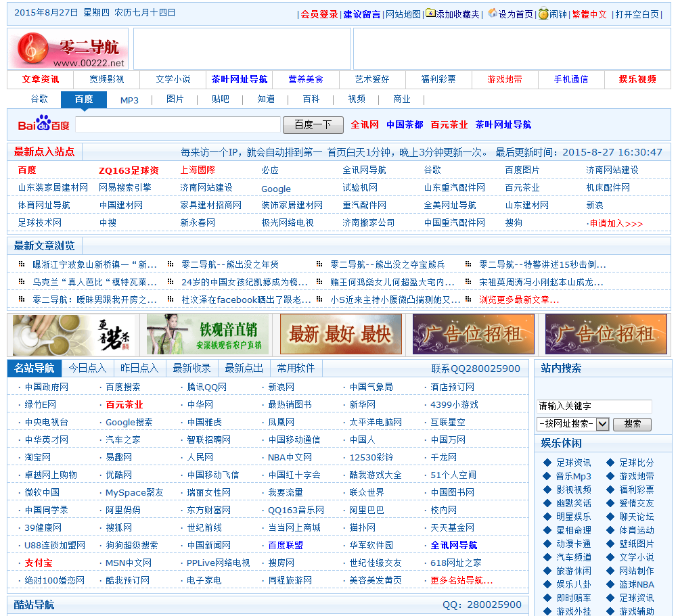
Task: Open the 文章资讯 navigation menu
Action: [40, 80]
